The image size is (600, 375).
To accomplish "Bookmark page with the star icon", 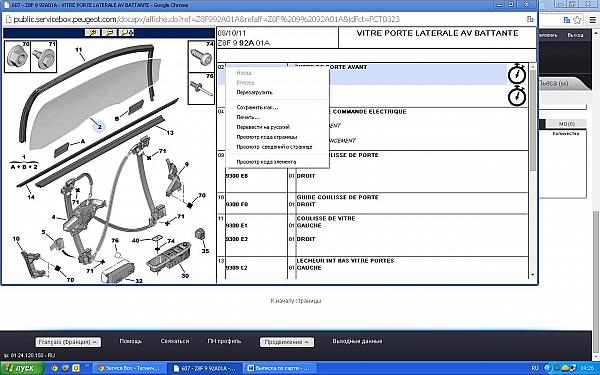I will (x=577, y=20).
